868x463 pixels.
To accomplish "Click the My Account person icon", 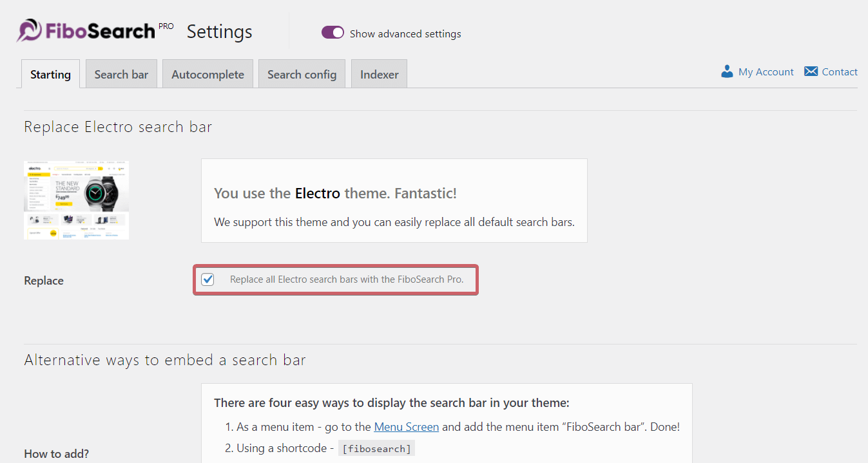I will point(727,71).
